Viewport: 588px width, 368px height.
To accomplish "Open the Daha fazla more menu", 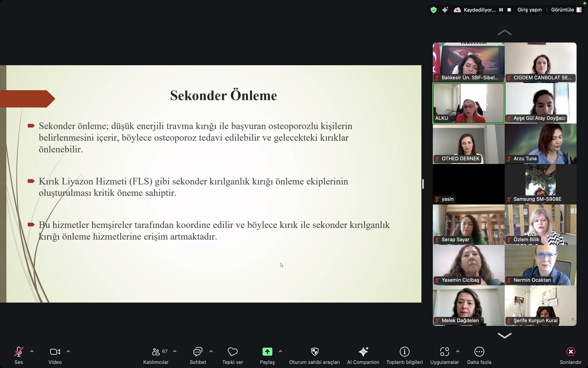I will 479,355.
